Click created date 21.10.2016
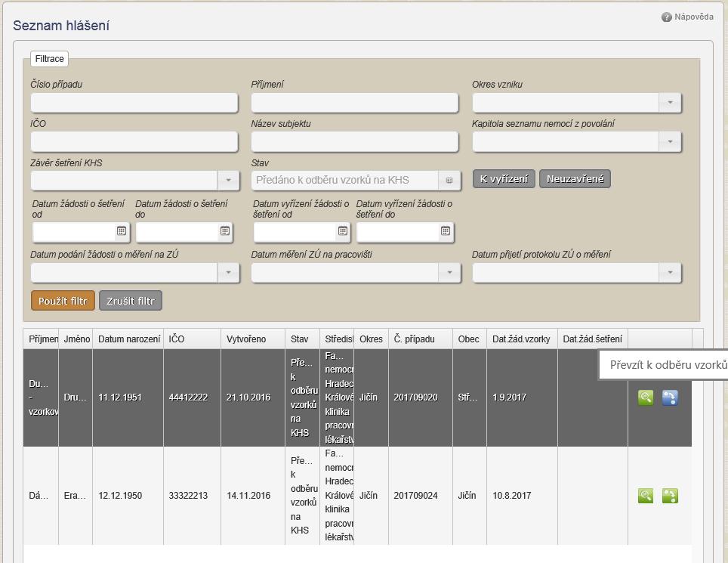 (248, 398)
